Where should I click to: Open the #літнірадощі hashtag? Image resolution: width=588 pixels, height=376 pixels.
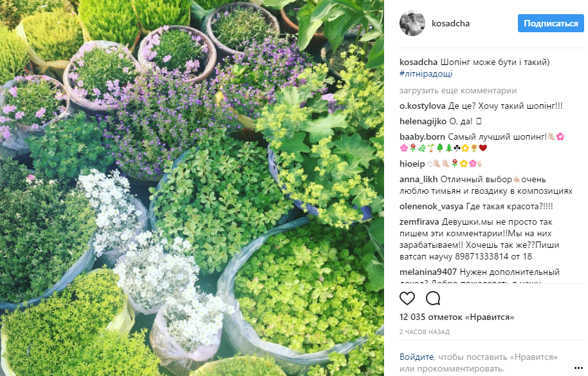[426, 73]
